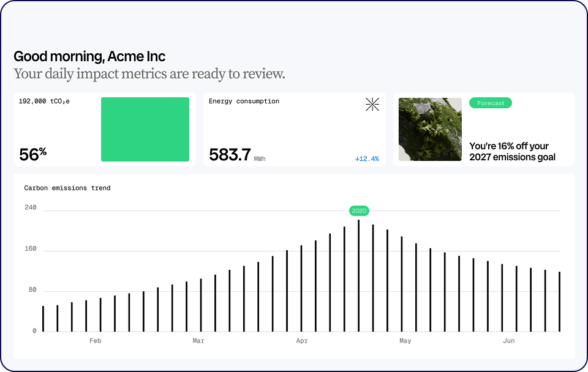
Task: Select the Jun label on chart axis
Action: (508, 341)
